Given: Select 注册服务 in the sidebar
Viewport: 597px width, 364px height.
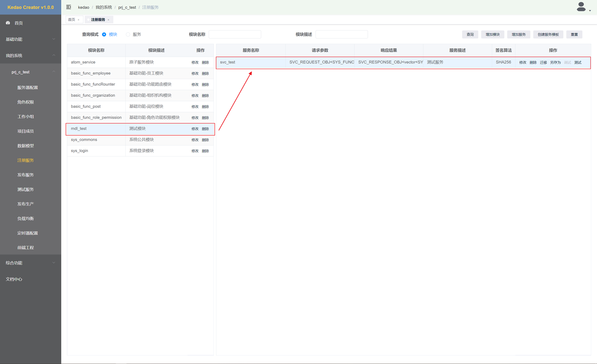Looking at the screenshot, I should (x=26, y=160).
